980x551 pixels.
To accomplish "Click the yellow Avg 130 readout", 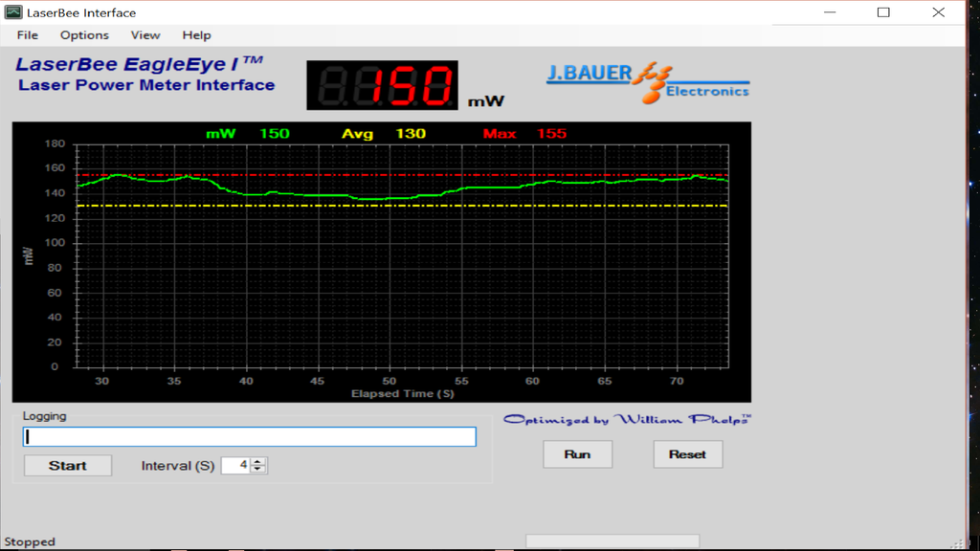I will tap(384, 134).
